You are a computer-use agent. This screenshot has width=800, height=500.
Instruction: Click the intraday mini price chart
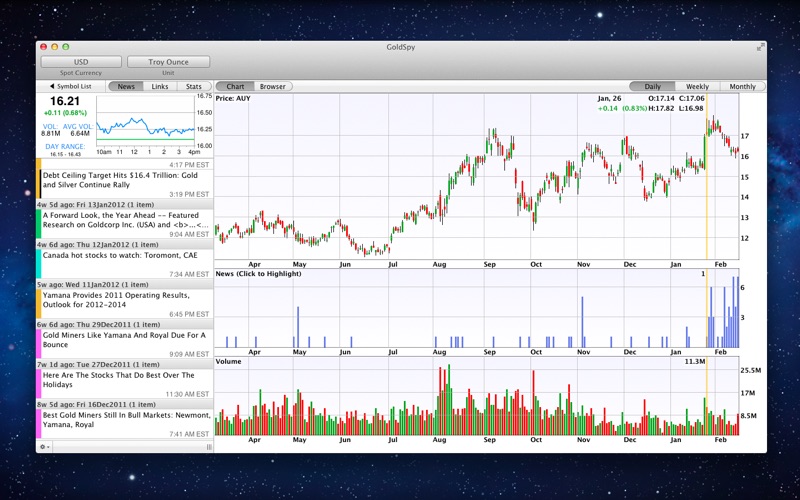click(145, 121)
